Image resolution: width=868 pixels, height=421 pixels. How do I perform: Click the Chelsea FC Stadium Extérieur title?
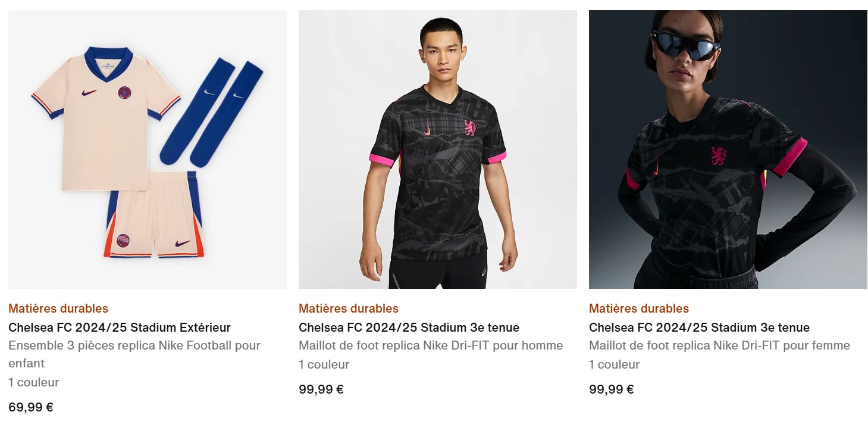point(120,328)
